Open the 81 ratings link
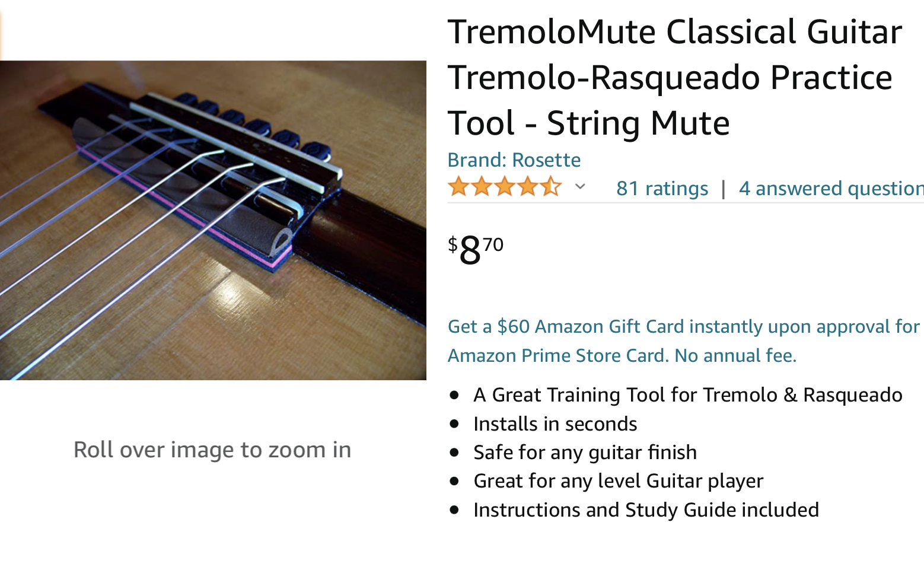Image resolution: width=924 pixels, height=570 pixels. (662, 189)
